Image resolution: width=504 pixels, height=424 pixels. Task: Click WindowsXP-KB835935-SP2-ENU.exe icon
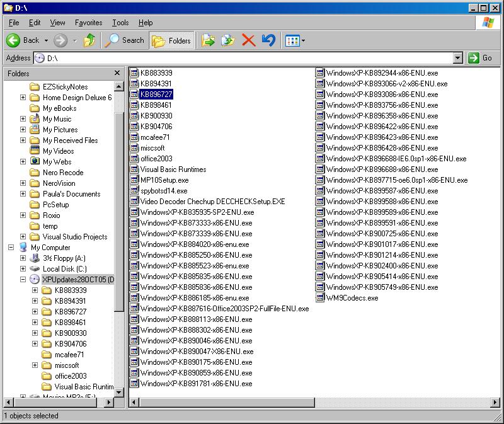[x=134, y=212]
